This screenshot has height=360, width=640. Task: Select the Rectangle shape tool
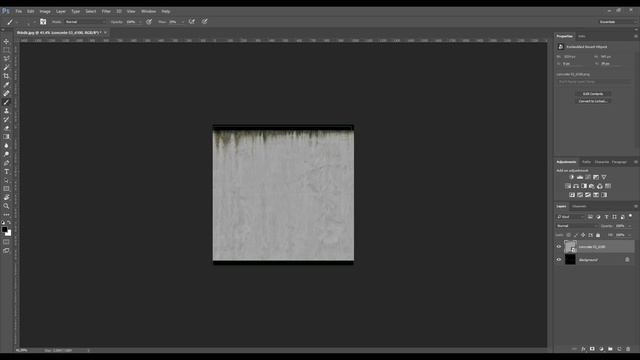pos(6,189)
